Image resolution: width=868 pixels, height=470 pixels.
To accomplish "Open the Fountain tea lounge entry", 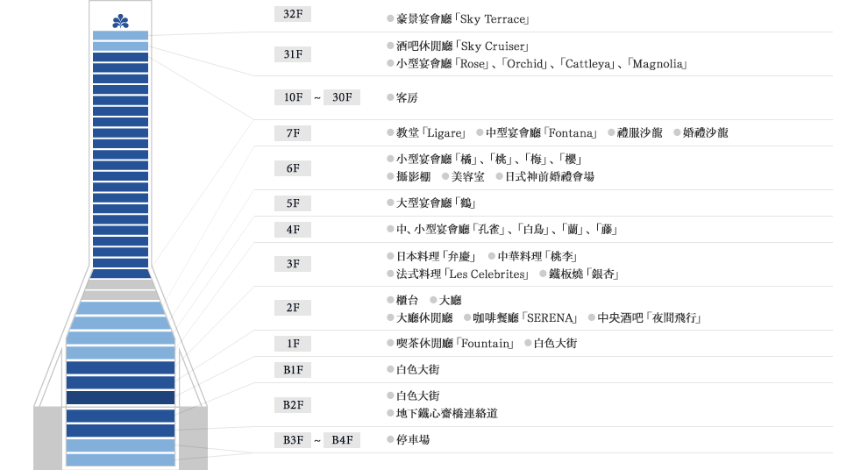I will 455,344.
